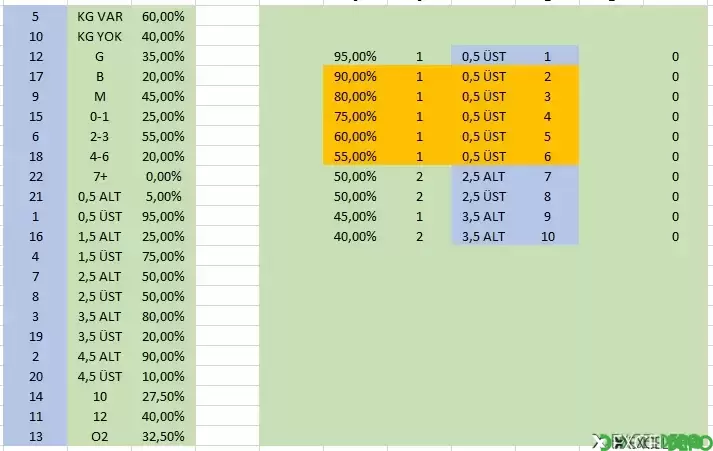Select the 32,50% cell beside O2
This screenshot has width=713, height=451.
click(163, 436)
